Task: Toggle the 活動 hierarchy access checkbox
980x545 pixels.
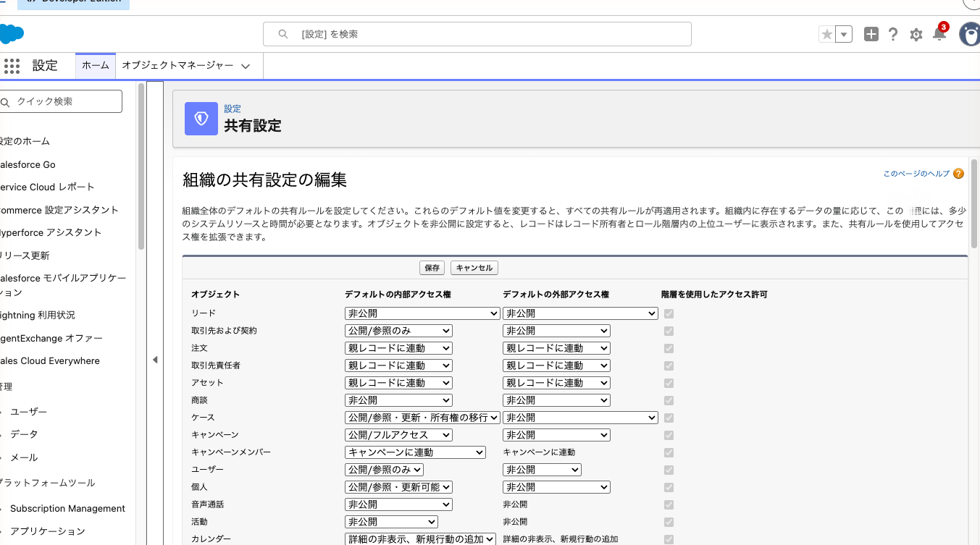Action: pos(669,522)
